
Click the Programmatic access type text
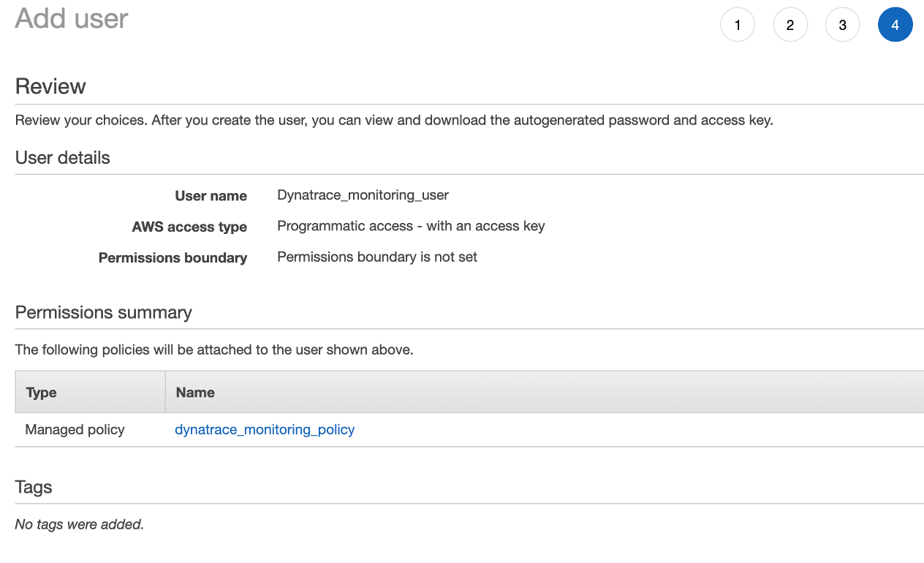tap(411, 226)
